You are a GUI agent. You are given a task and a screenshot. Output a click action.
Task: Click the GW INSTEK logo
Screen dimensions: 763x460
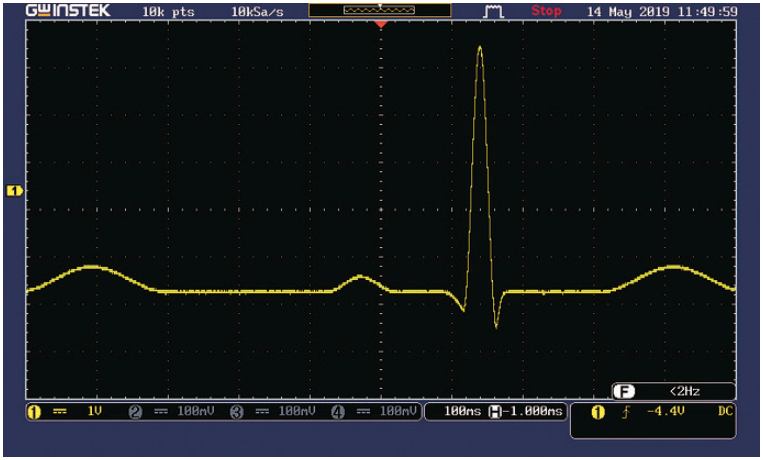tap(68, 10)
